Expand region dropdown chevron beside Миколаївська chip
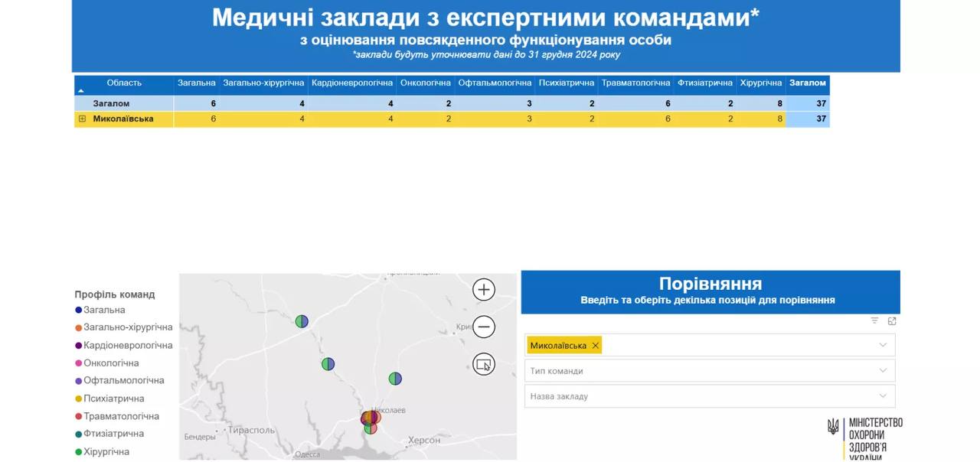 tap(883, 345)
